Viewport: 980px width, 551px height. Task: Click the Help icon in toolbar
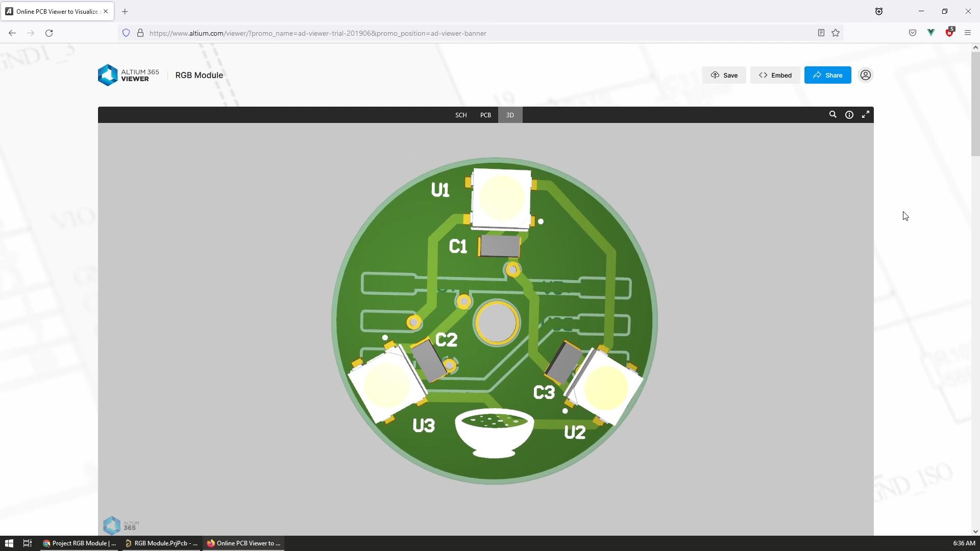pos(849,115)
